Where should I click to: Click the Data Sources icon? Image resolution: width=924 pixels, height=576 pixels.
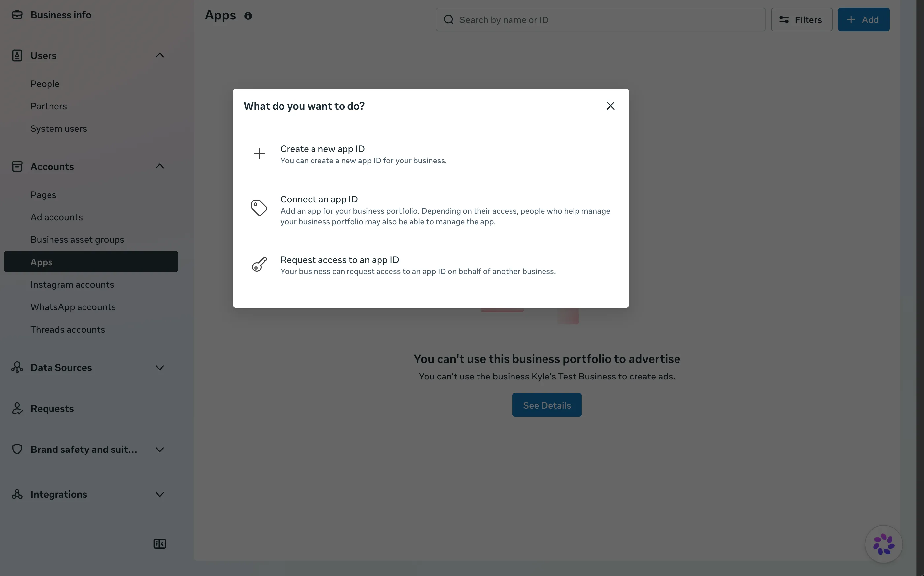pos(17,367)
